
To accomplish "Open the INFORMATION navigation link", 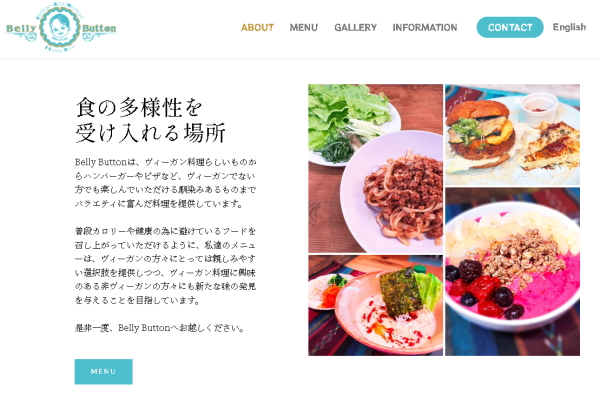I will tap(425, 28).
